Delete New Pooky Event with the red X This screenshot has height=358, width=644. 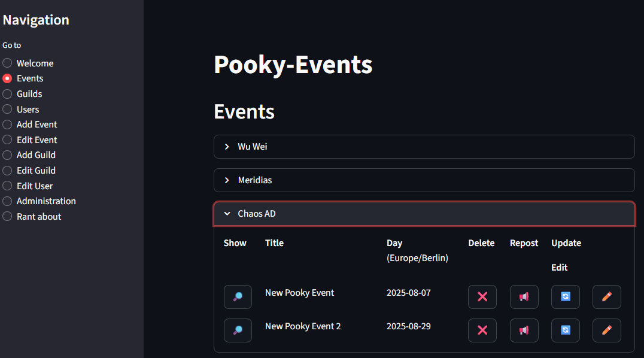[482, 297]
